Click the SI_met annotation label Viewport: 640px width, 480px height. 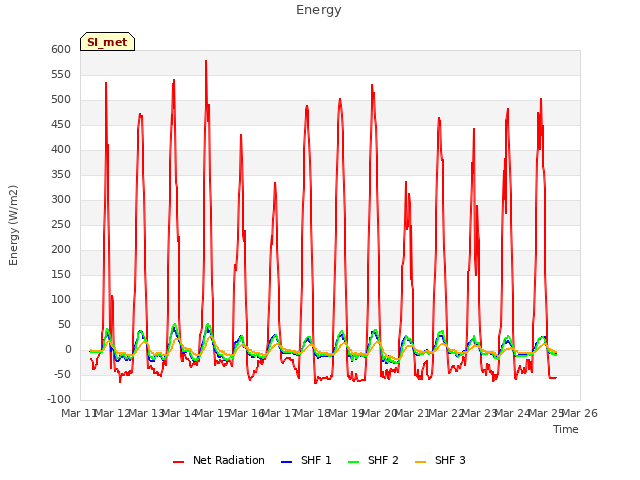[107, 42]
